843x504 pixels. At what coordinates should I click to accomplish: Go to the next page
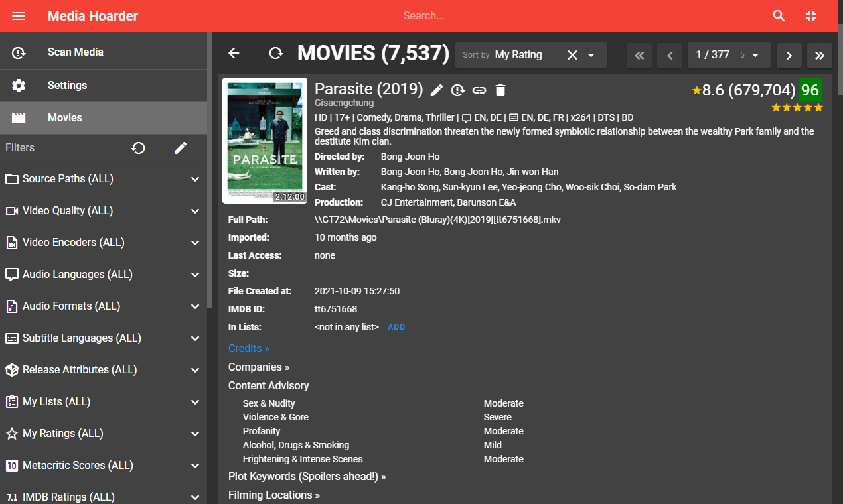789,56
